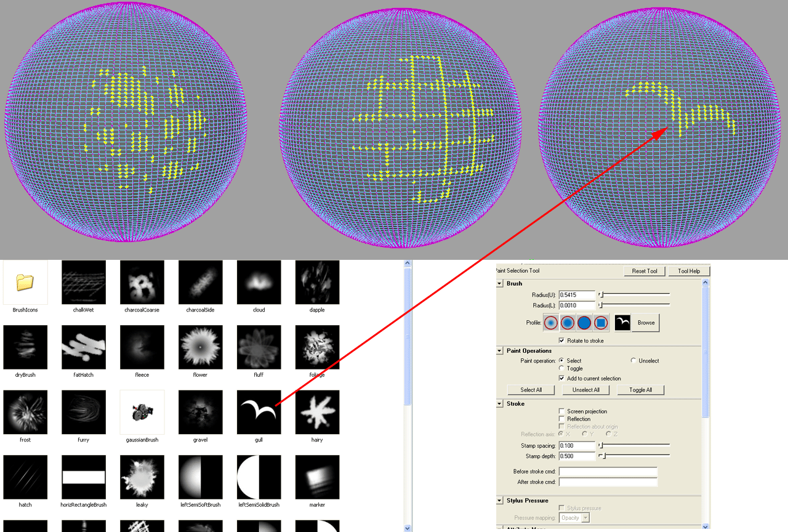Select the horizRectangleBrush thumbnail
This screenshot has height=532, width=788.
[84, 477]
